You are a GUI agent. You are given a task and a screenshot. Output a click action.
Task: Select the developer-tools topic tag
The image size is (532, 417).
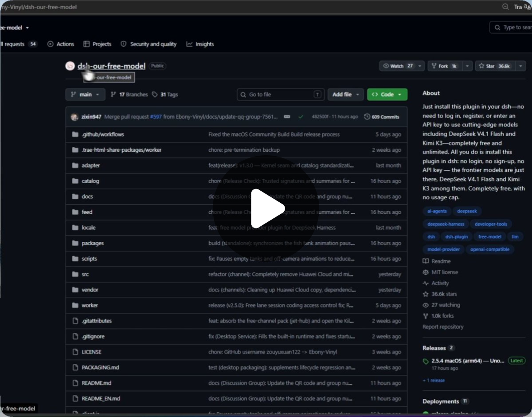coord(490,224)
